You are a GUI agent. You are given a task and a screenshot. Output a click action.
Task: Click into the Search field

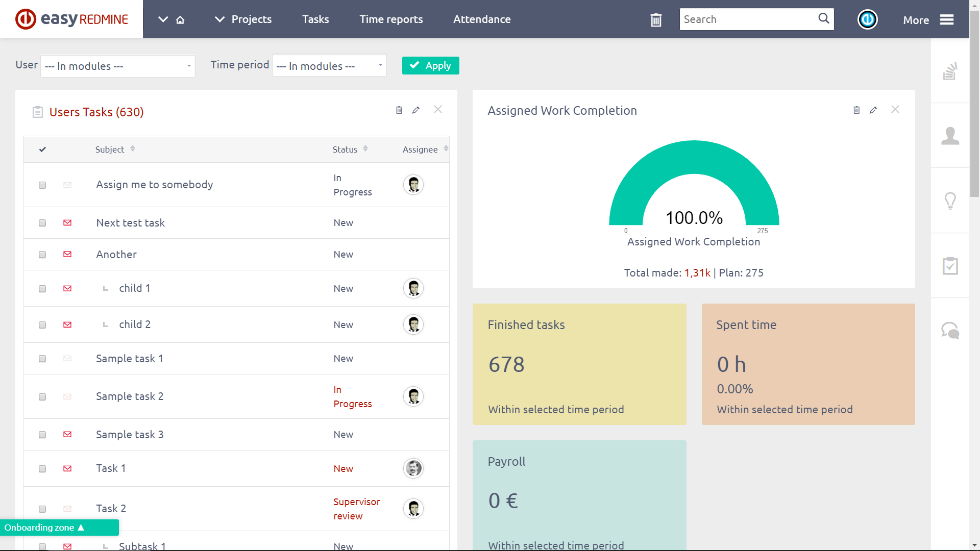coord(748,19)
